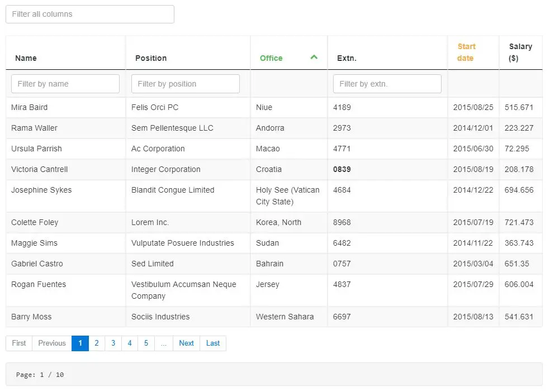
Task: Click the Previous page button
Action: click(x=51, y=343)
